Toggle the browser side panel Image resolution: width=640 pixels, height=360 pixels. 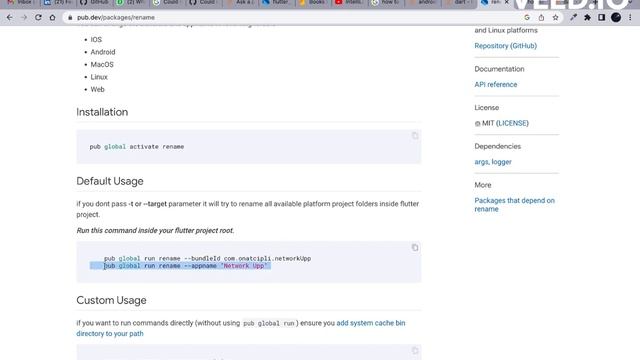coord(601,18)
